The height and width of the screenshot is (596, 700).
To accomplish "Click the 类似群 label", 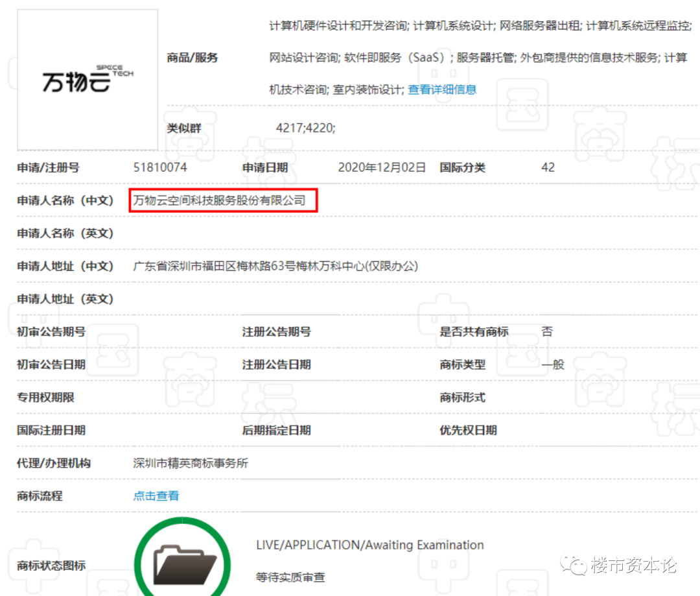I will (x=184, y=128).
